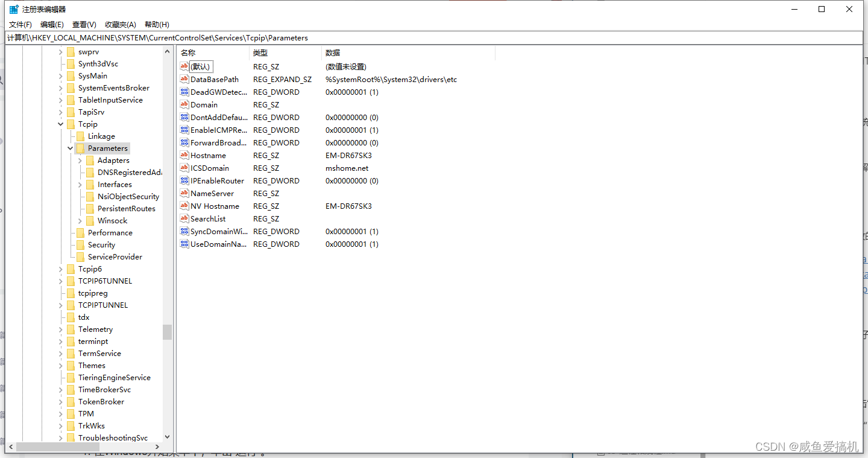Select the (默认) default value icon
The image size is (868, 458).
[x=184, y=66]
